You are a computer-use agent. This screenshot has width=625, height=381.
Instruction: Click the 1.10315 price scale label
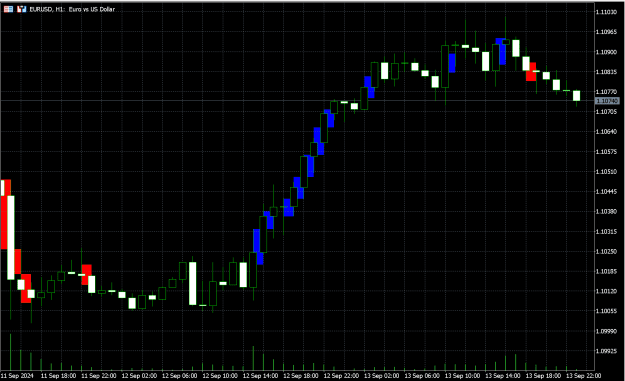[x=606, y=231]
